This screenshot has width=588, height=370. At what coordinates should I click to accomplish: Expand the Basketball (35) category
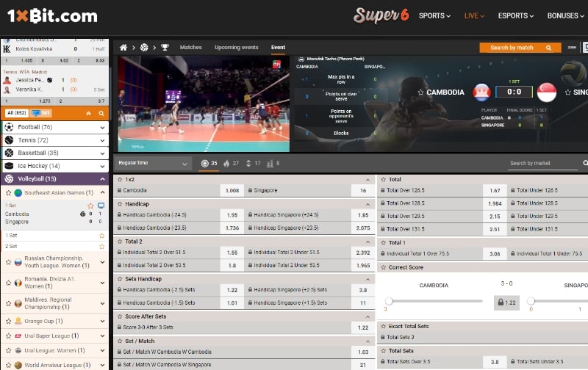[102, 153]
